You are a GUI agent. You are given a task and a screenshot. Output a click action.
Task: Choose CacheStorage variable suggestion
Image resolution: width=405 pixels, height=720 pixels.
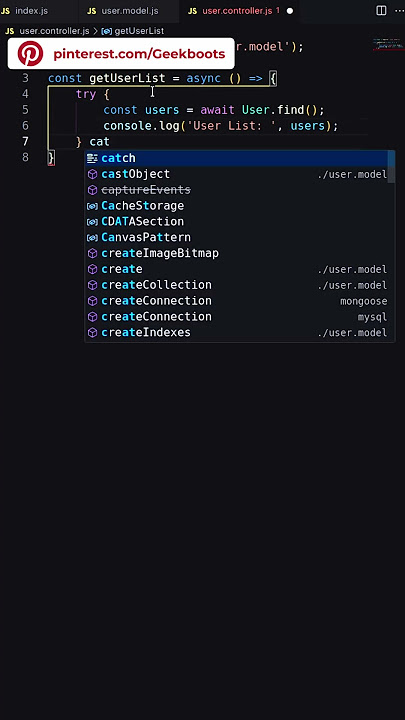point(240,206)
